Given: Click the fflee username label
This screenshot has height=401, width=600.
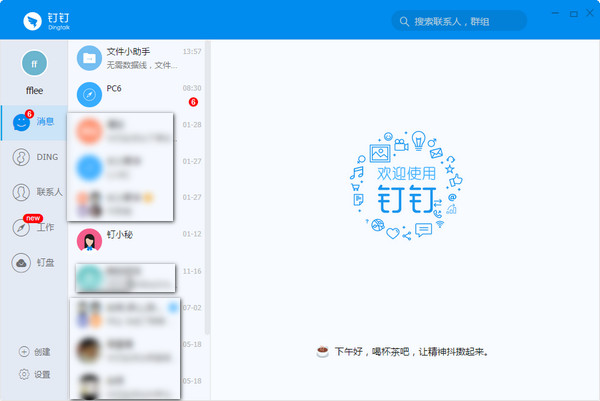Looking at the screenshot, I should [34, 90].
